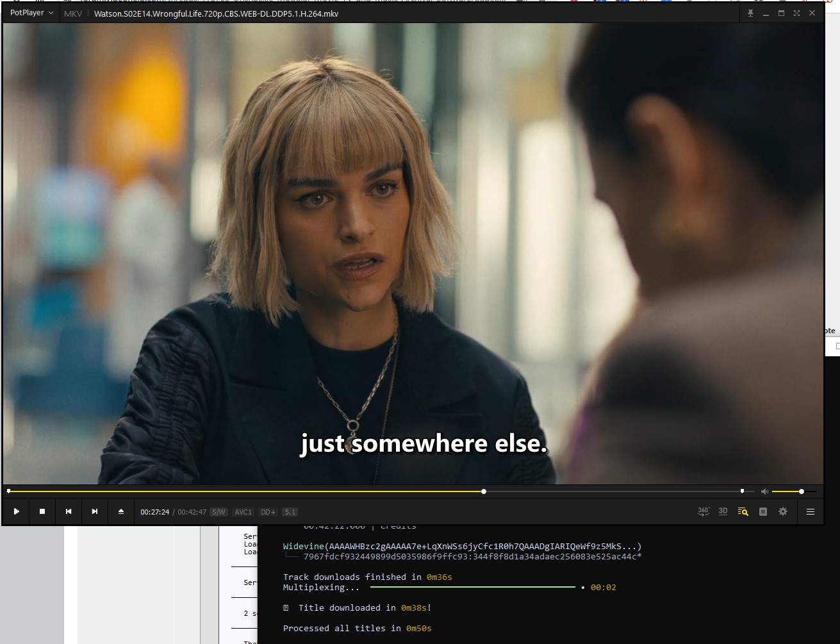Open the hamburger menu in PotPlayer
Viewport: 840px width, 644px height.
point(811,511)
